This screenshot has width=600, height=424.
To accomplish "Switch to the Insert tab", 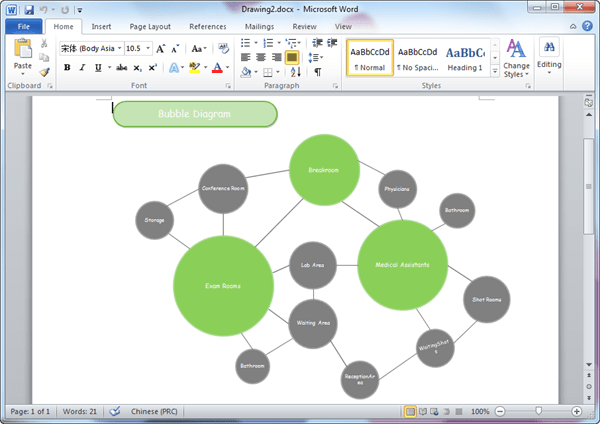I will coord(101,26).
